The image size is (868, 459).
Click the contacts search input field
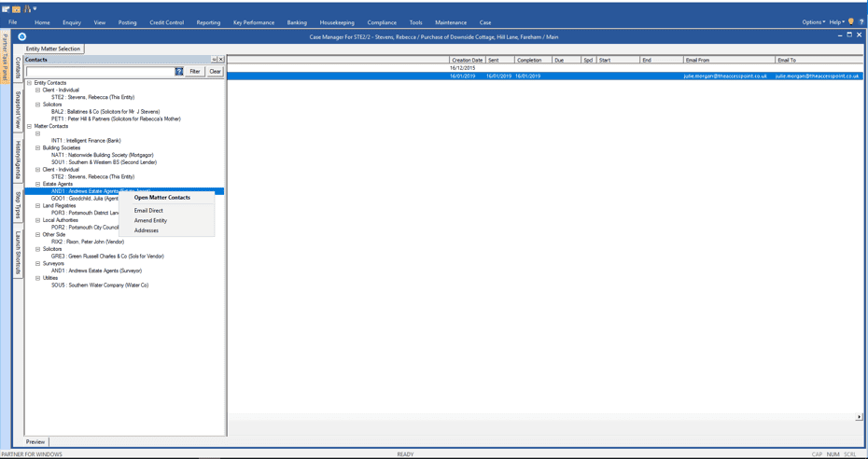pos(100,72)
